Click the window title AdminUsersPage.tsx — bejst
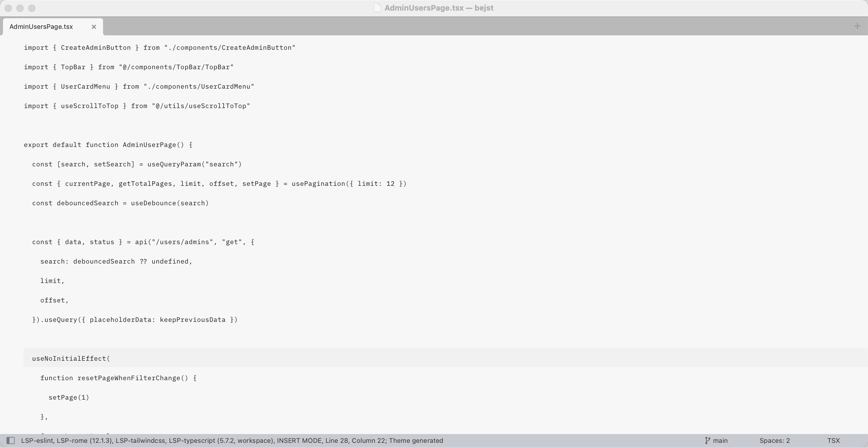 pos(439,8)
